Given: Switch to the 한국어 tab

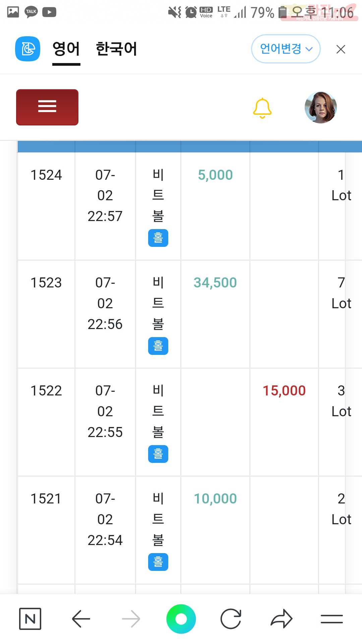Looking at the screenshot, I should (x=116, y=49).
